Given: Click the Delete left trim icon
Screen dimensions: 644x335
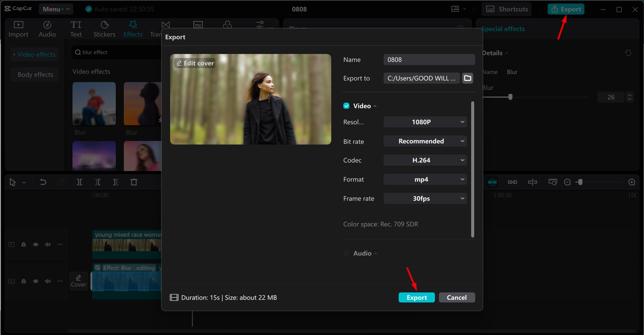Looking at the screenshot, I should pos(98,182).
